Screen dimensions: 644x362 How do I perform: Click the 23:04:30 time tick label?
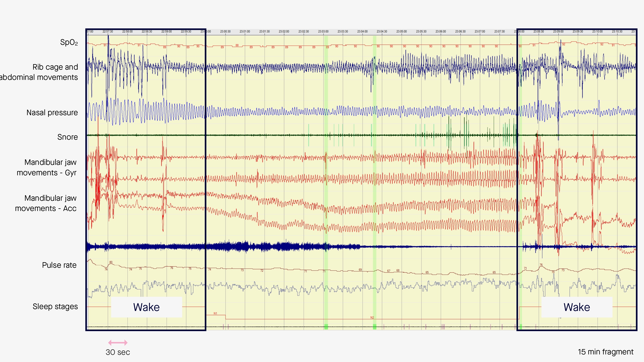pyautogui.click(x=382, y=31)
